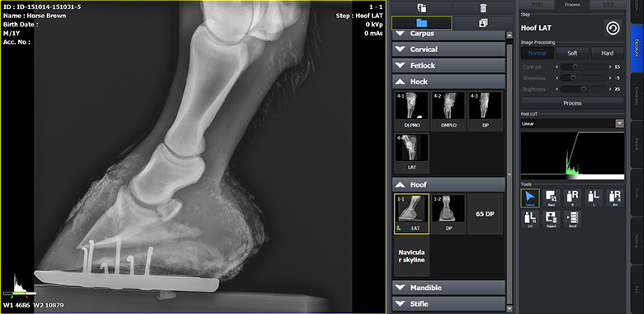The image size is (644, 314).
Task: Increase Sharpness with its right arrow
Action: point(611,78)
